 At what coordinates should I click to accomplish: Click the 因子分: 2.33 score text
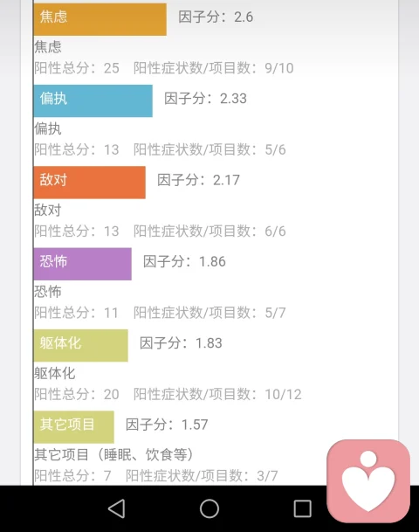point(205,99)
